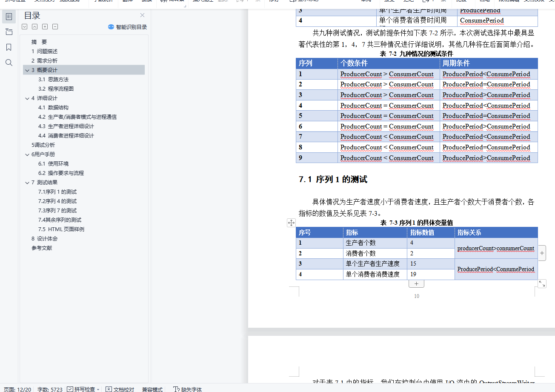This screenshot has height=392, width=555.
Task: Add a row with table's bottom plus button
Action: [416, 283]
